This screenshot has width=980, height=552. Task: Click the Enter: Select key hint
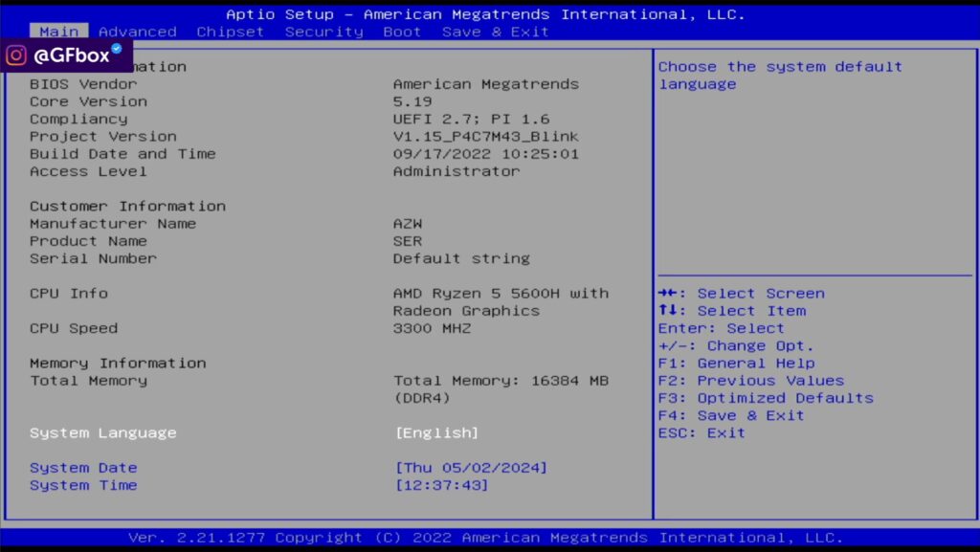click(722, 328)
